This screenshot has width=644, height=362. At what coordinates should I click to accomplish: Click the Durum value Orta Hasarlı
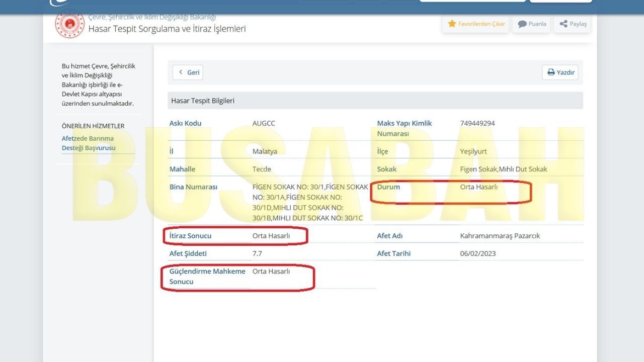coord(478,187)
